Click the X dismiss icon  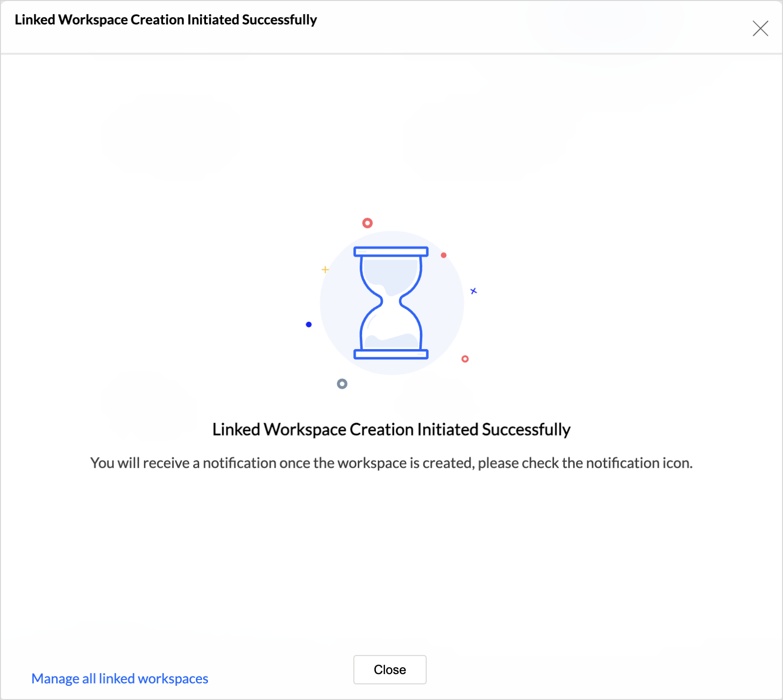[x=761, y=29]
